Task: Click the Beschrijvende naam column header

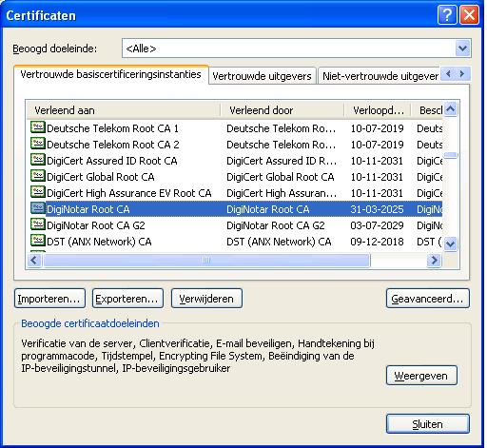Action: point(427,110)
